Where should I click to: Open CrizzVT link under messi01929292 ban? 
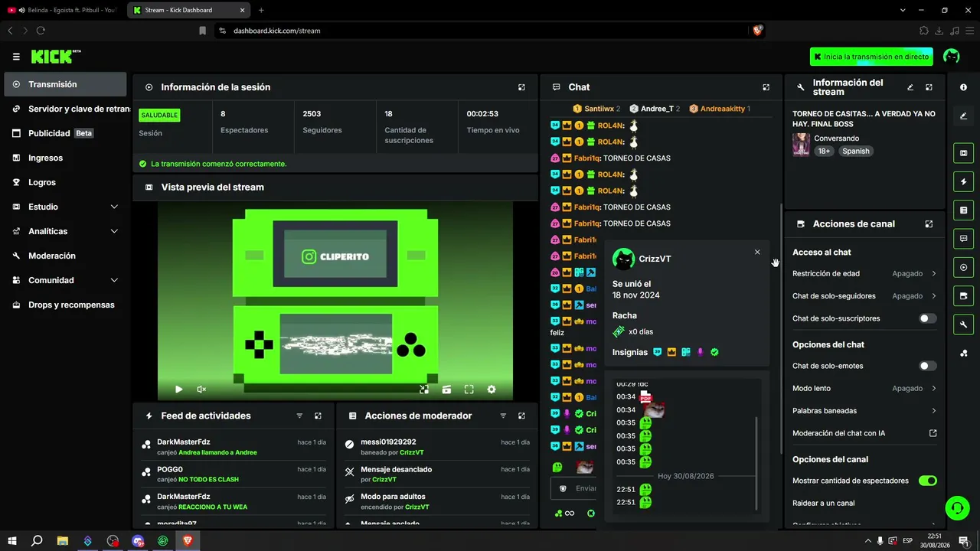coord(413,452)
